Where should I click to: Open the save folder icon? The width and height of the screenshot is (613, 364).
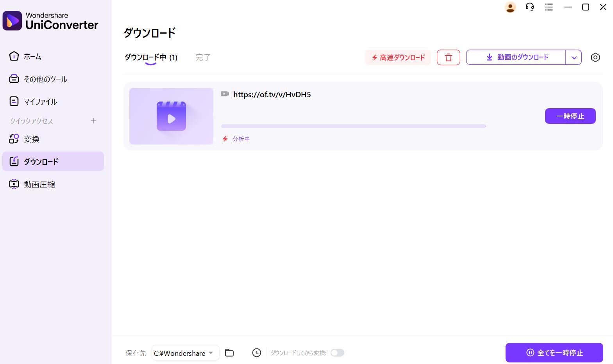[229, 353]
